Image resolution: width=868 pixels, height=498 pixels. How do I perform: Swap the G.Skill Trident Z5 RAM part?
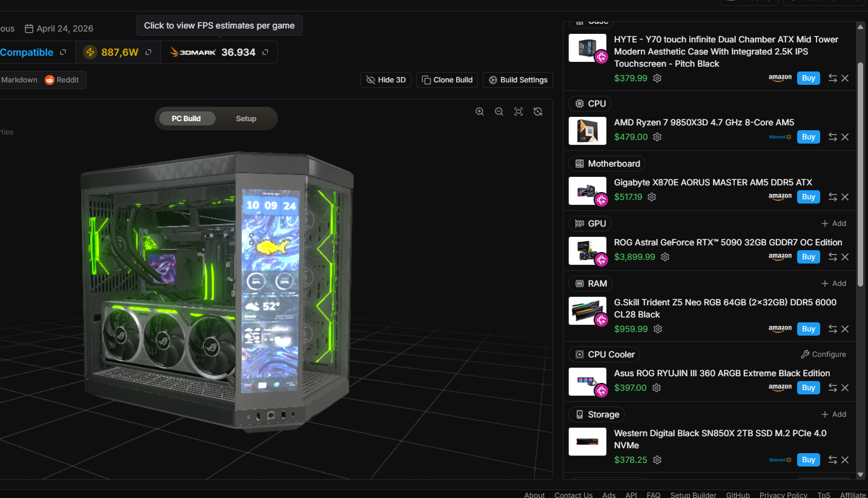point(833,329)
